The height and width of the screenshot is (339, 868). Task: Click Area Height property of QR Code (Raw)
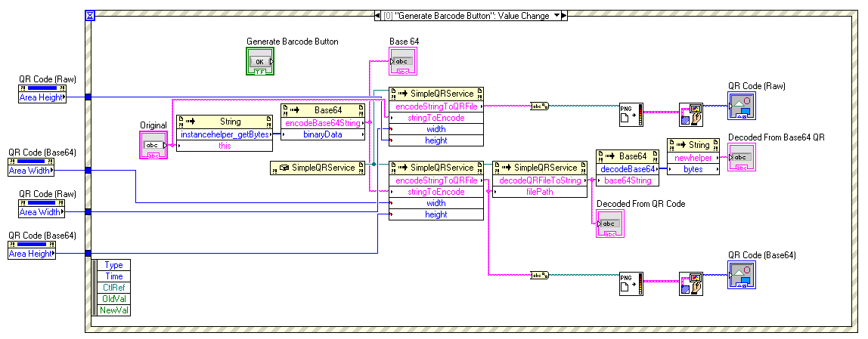click(42, 97)
